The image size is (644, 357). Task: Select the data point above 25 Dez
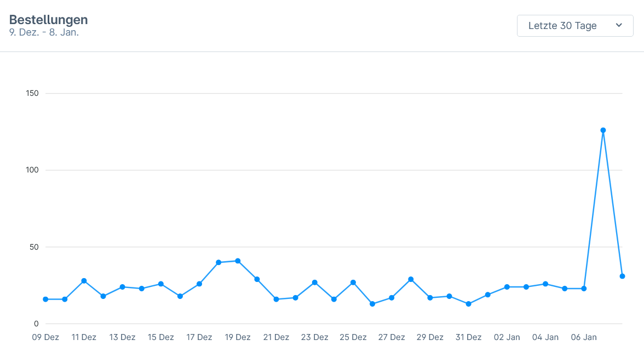[353, 283]
